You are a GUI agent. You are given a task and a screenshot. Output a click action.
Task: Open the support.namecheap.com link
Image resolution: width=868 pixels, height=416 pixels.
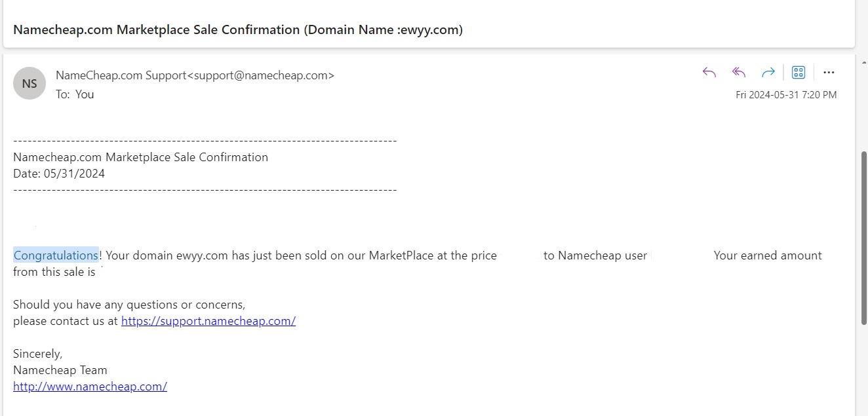click(208, 321)
